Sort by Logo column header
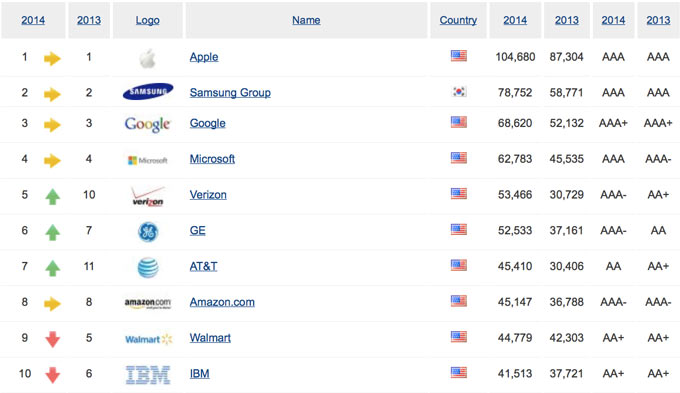Viewport: 680px width, 393px height. pyautogui.click(x=147, y=20)
